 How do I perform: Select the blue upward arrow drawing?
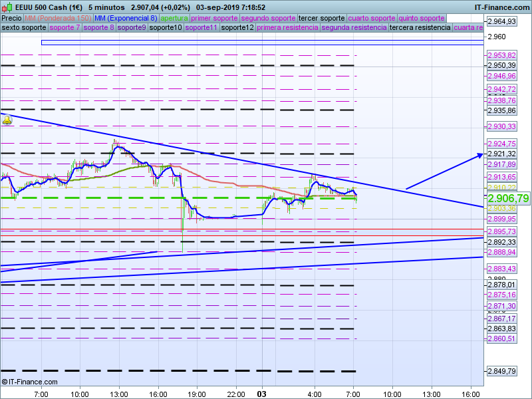click(x=444, y=172)
